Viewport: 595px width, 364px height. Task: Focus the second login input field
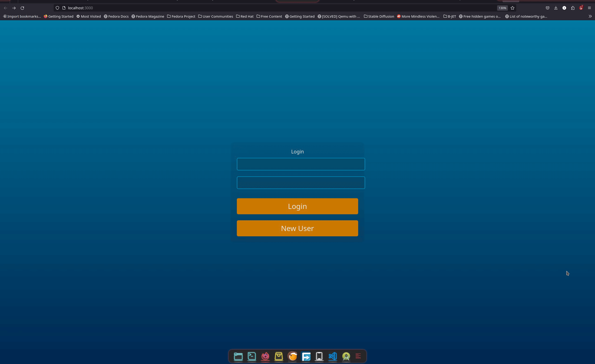301,183
